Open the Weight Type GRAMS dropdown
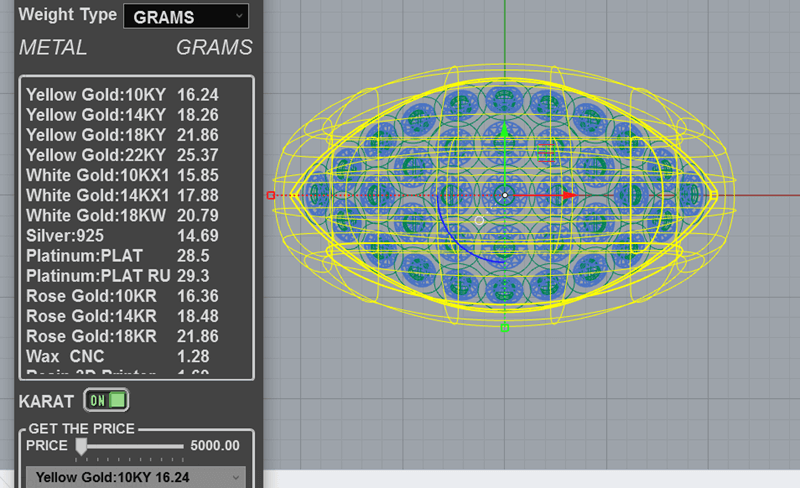 click(186, 16)
